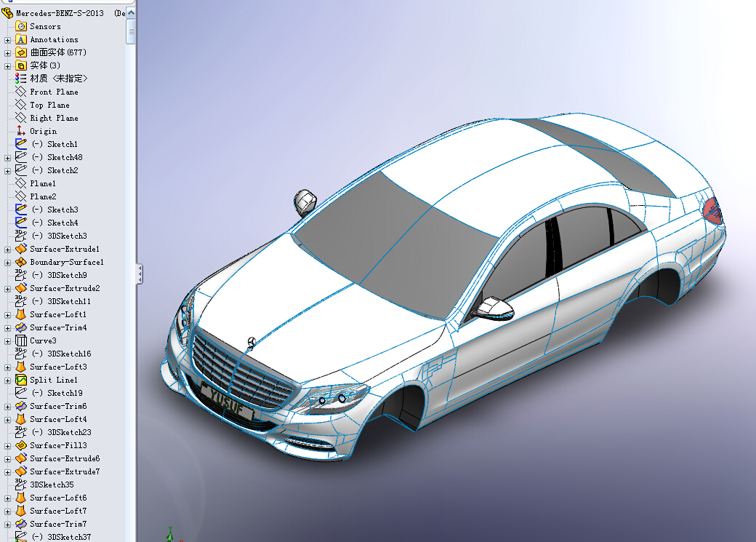Click the Origin icon

pos(21,131)
